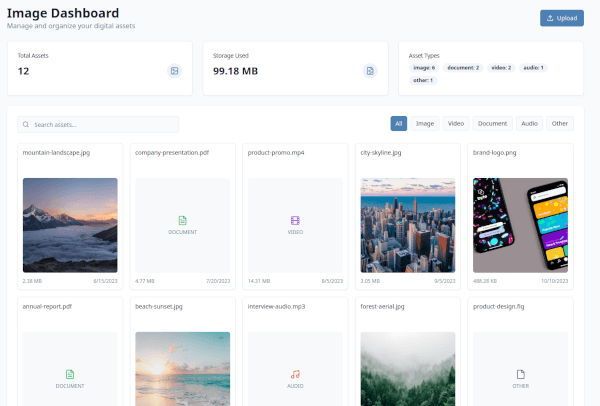The image size is (600, 406).
Task: Click the 7/20/2023 date label
Action: coord(218,281)
